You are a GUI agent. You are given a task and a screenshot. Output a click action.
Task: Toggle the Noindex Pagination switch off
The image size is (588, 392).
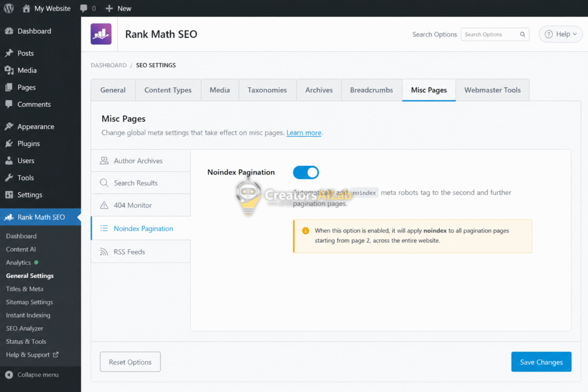(306, 172)
